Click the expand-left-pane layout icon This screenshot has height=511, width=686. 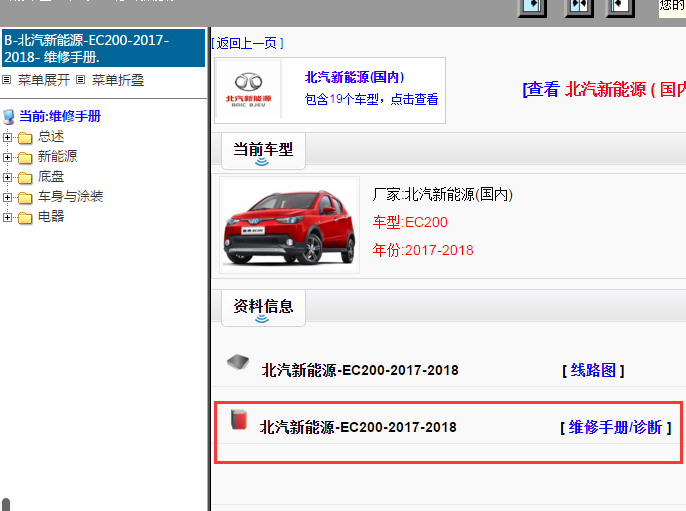(532, 7)
